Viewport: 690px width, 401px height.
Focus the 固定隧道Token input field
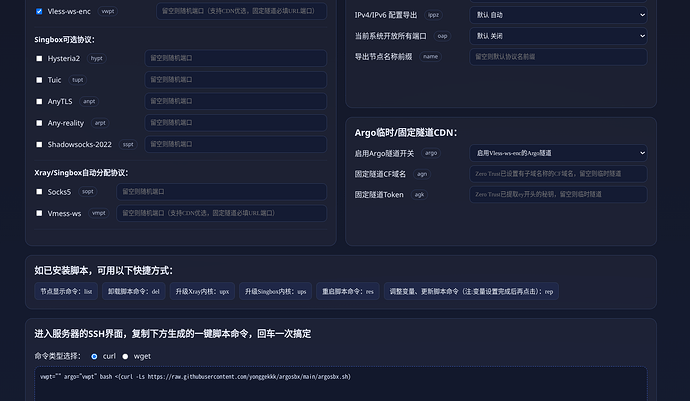click(x=558, y=195)
